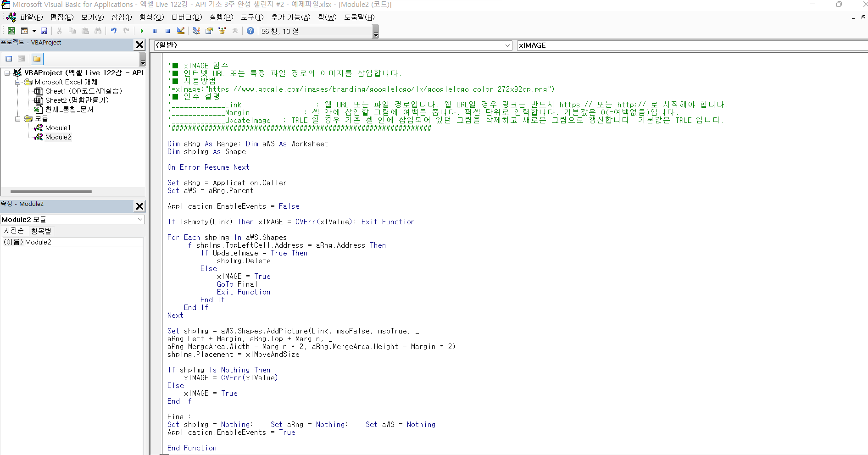Collapse the Microsoft Excel 개체 folder
868x455 pixels.
[x=17, y=82]
